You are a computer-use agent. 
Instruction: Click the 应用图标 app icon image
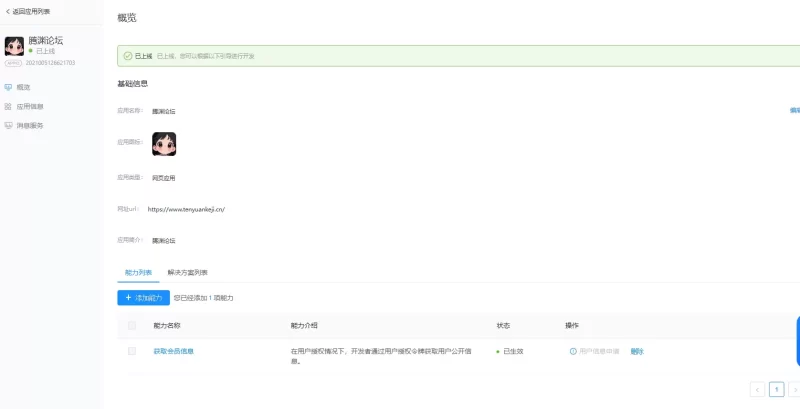(x=164, y=144)
